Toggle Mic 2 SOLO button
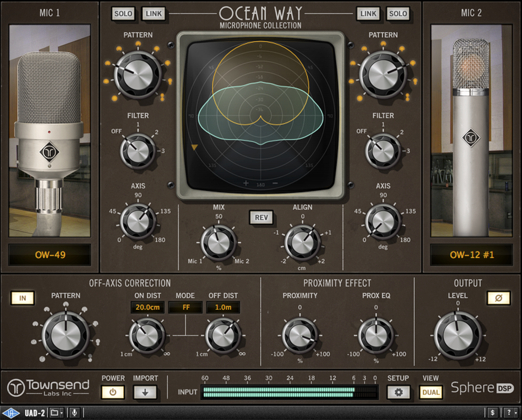The height and width of the screenshot is (420, 522). pyautogui.click(x=398, y=14)
